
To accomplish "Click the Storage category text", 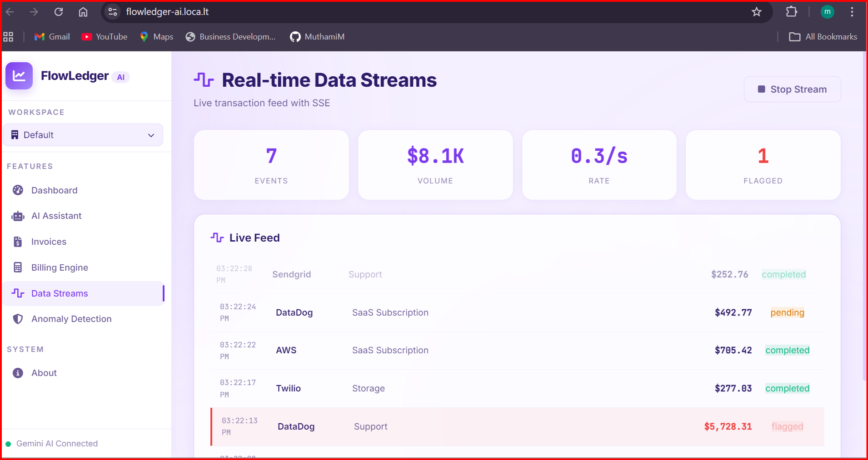I will pyautogui.click(x=369, y=388).
